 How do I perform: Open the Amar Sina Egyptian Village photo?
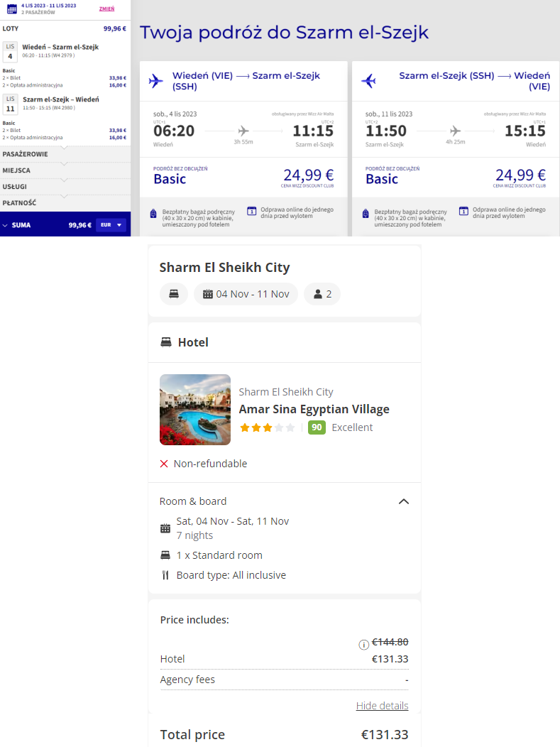pyautogui.click(x=195, y=410)
